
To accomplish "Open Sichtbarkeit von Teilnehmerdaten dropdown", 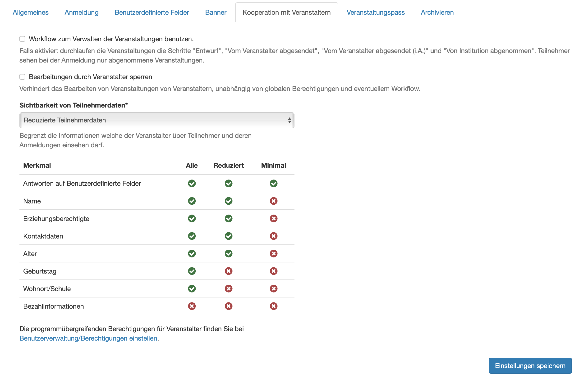I will point(156,120).
